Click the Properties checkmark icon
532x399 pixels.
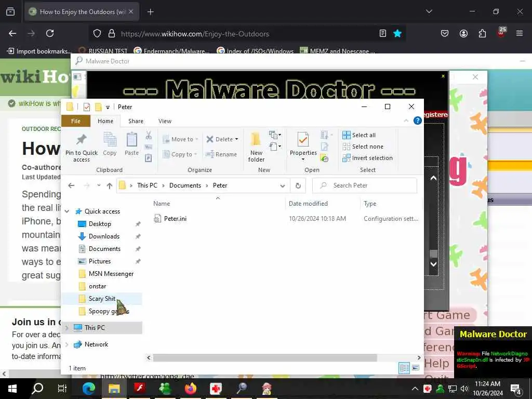click(303, 140)
